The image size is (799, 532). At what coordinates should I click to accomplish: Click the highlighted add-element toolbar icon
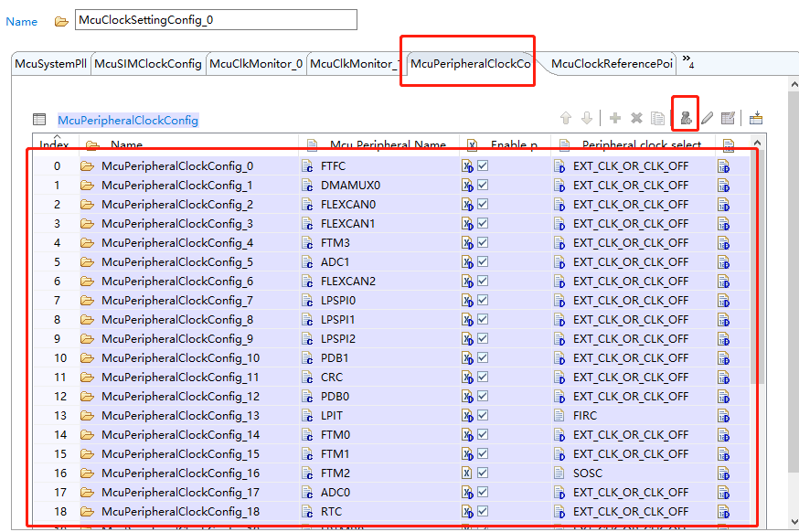point(687,117)
